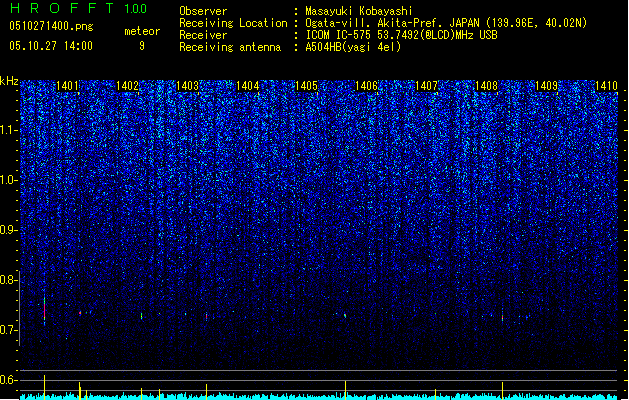Screen dimensions: 629x400
Task: Click the kHz axis unit label
Action: point(9,81)
